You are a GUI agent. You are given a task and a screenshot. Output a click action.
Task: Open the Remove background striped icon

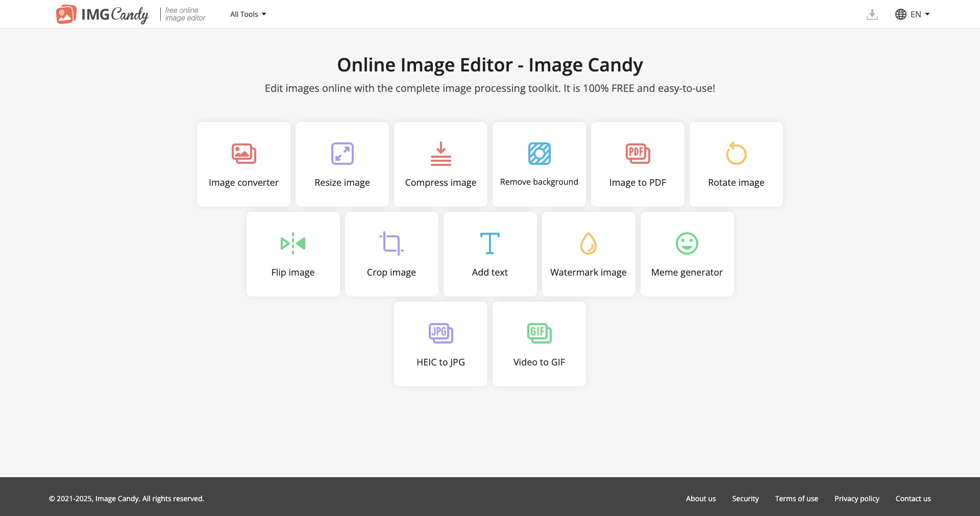(x=539, y=154)
